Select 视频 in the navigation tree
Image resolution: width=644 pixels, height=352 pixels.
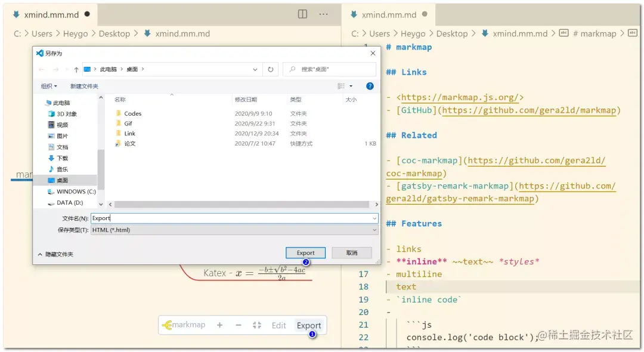58,125
